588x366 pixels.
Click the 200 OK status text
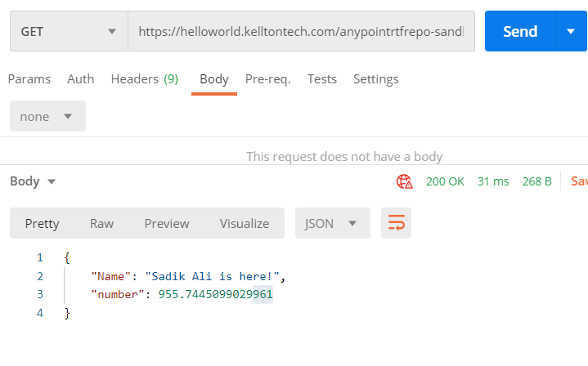pyautogui.click(x=445, y=181)
